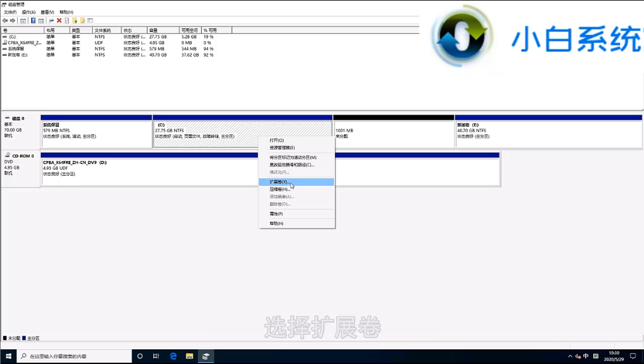This screenshot has height=364, width=644.
Task: Click the Back arrow toolbar icon
Action: point(5,21)
